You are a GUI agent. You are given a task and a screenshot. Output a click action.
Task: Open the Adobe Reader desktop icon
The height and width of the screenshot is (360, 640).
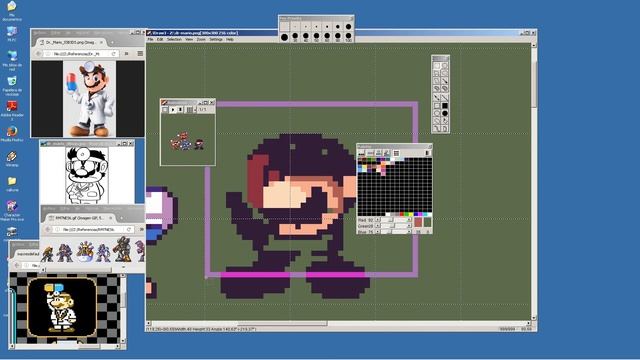click(x=12, y=110)
